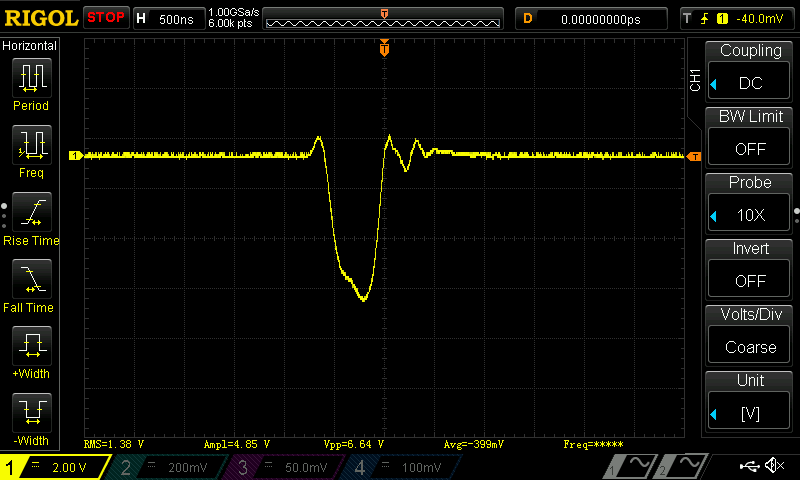Click the CH1 menu tab label
800x480 pixels.
pyautogui.click(x=694, y=80)
